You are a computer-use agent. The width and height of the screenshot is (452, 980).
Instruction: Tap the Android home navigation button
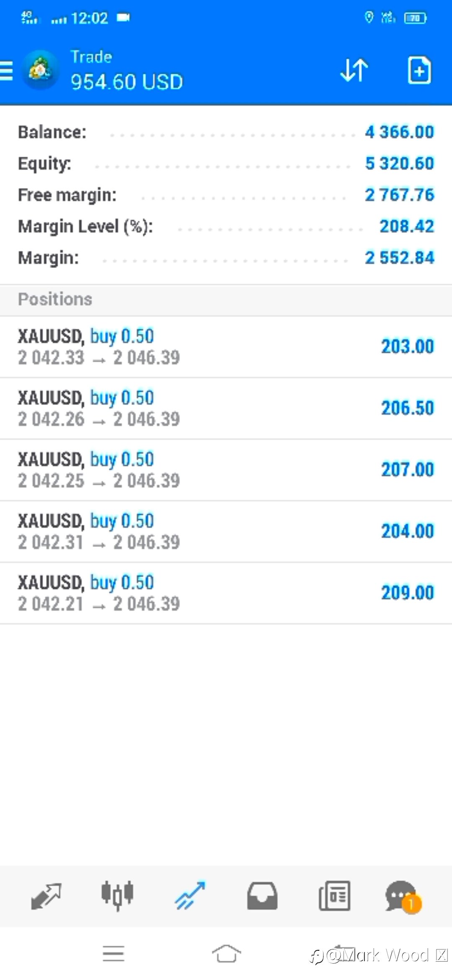(x=226, y=954)
